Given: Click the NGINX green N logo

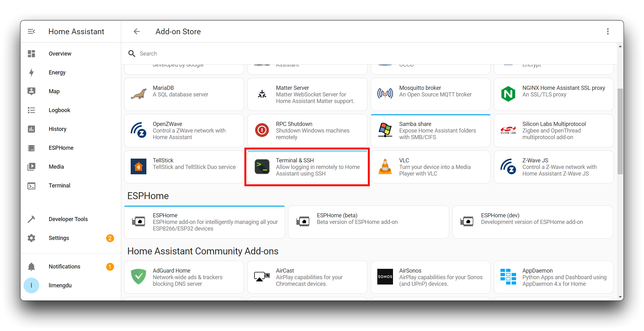Looking at the screenshot, I should (508, 94).
